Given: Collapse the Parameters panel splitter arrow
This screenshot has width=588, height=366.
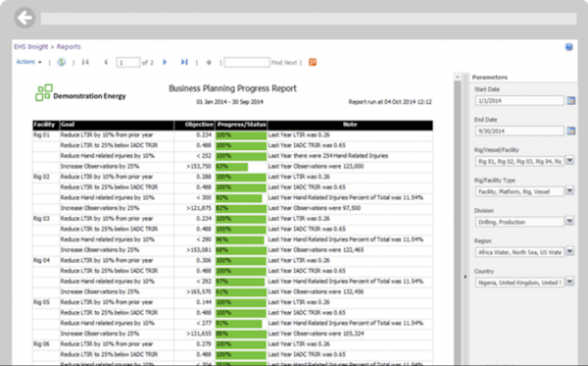Looking at the screenshot, I should 465,277.
